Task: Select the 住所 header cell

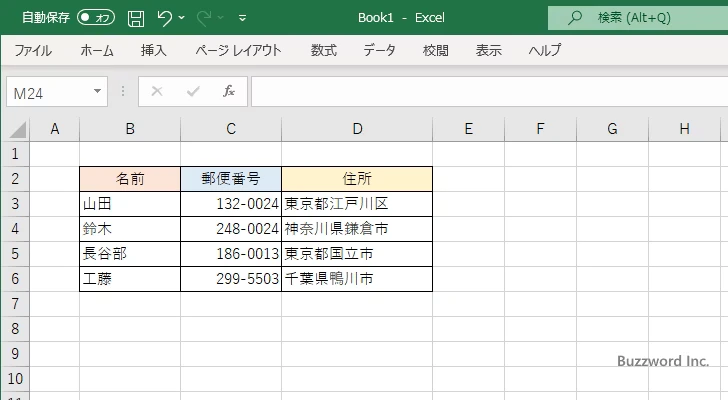Action: [x=357, y=179]
